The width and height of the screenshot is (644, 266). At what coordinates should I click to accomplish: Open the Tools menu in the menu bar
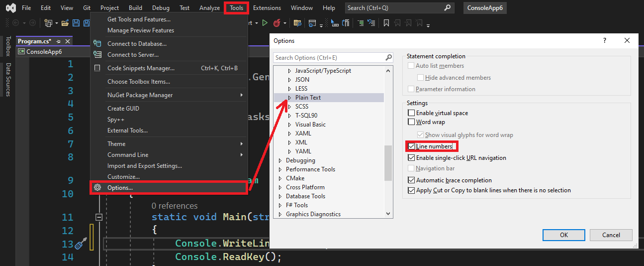coord(237,8)
